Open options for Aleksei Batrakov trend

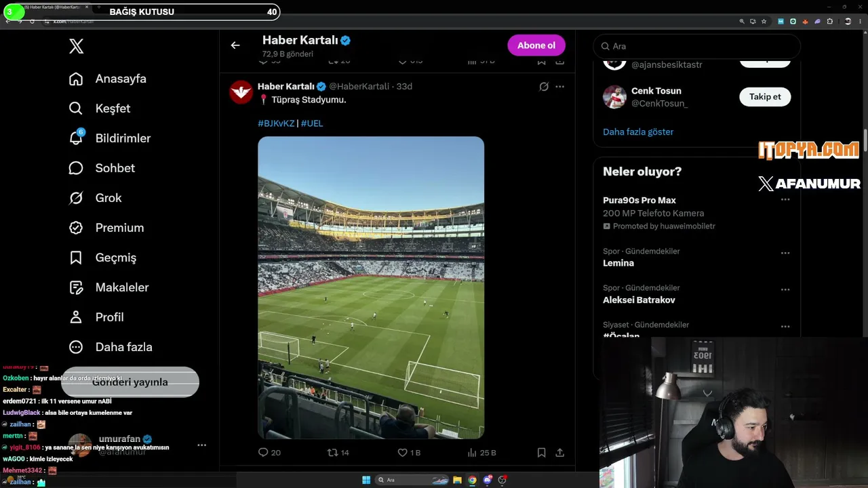coord(785,289)
